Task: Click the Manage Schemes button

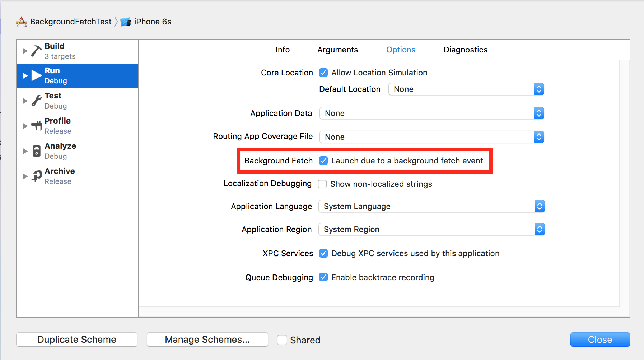Action: pyautogui.click(x=207, y=340)
